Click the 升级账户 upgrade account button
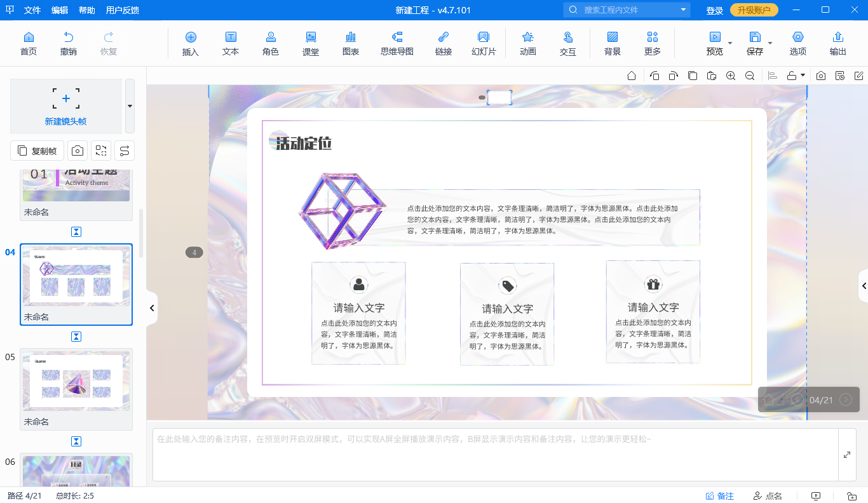 pyautogui.click(x=754, y=10)
